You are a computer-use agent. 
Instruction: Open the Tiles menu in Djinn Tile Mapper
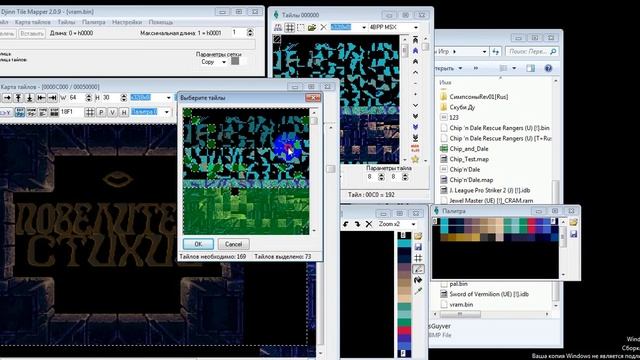pyautogui.click(x=66, y=22)
